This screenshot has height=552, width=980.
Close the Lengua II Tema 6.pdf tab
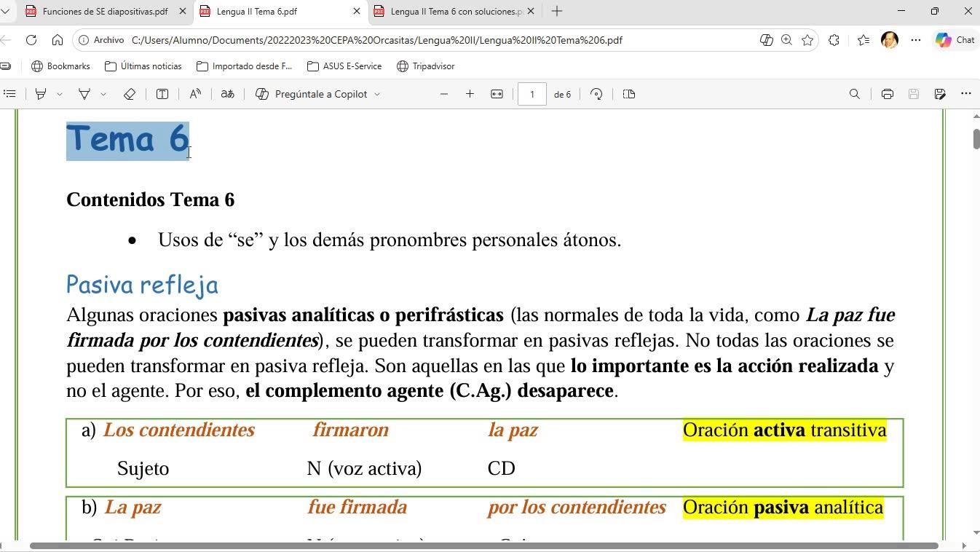pyautogui.click(x=357, y=11)
